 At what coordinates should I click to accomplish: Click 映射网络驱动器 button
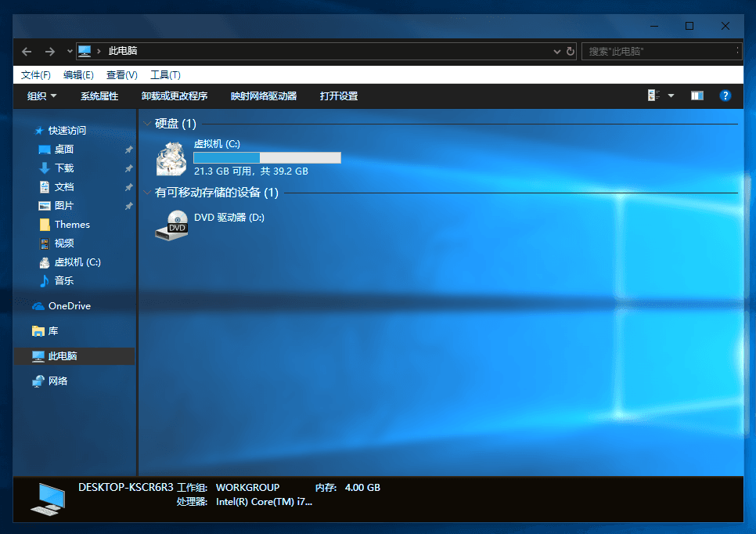264,96
